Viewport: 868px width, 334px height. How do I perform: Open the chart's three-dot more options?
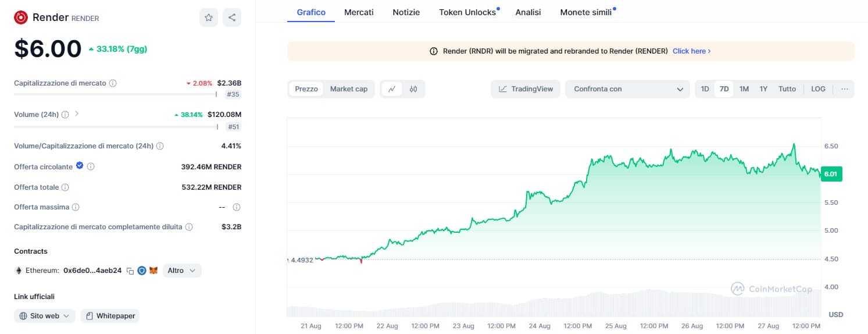point(844,89)
